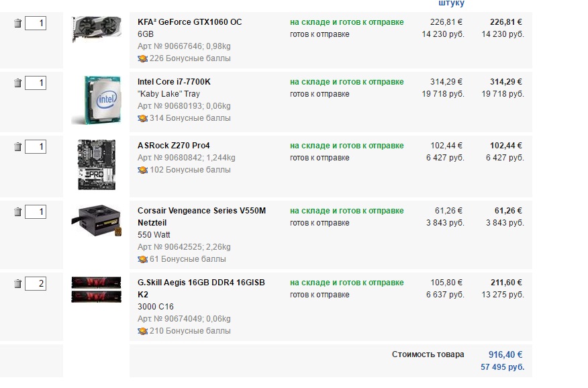The image size is (588, 388).
Task: Edit quantity field for GeForce GTX1060
Action: pyautogui.click(x=36, y=23)
